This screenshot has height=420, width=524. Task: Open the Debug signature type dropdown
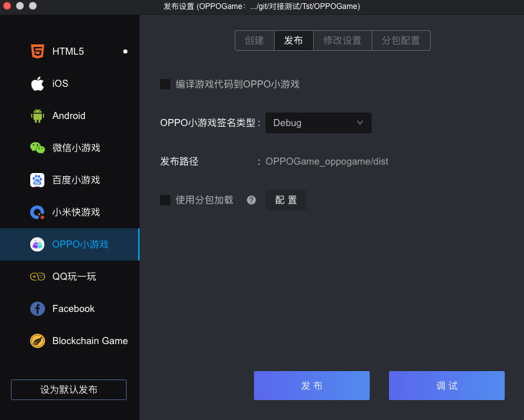click(318, 123)
